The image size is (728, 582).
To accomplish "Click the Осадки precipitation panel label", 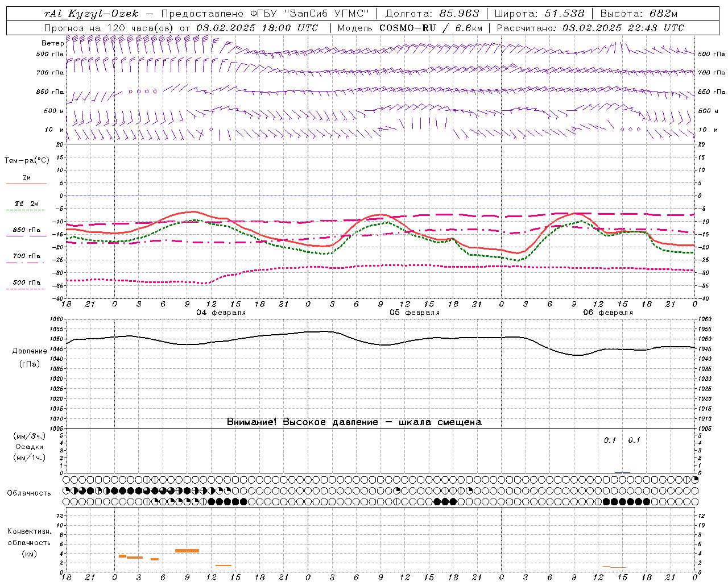I will pyautogui.click(x=30, y=447).
